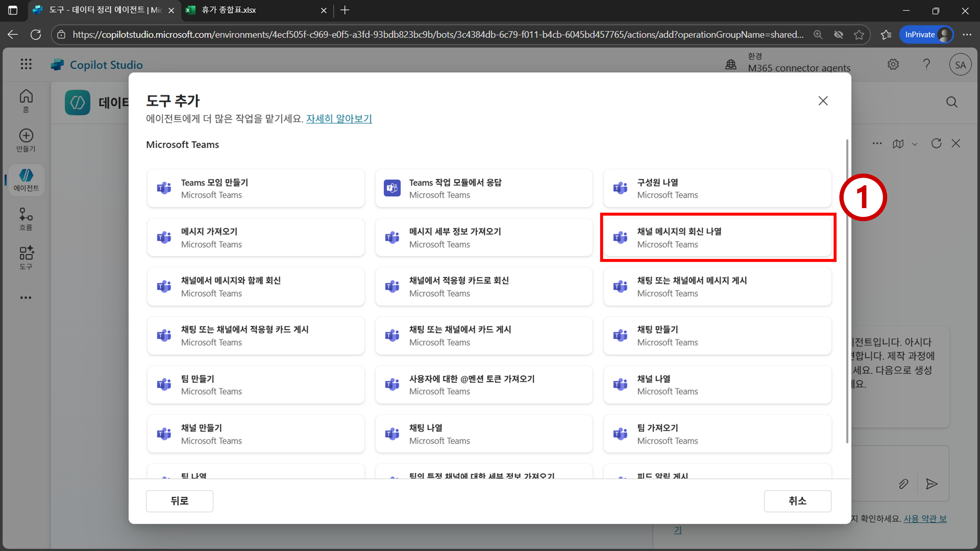
Task: Click the Back (뒤로) button
Action: 179,501
